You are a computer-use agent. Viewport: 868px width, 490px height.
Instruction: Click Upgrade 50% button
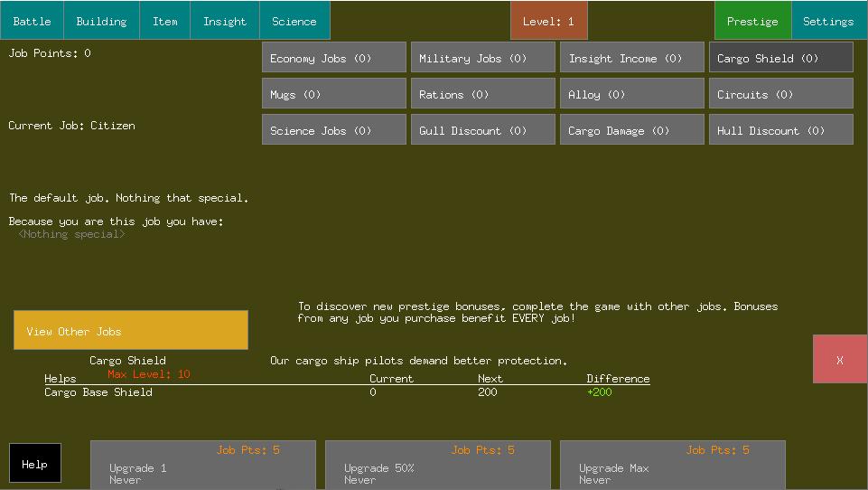tap(438, 465)
